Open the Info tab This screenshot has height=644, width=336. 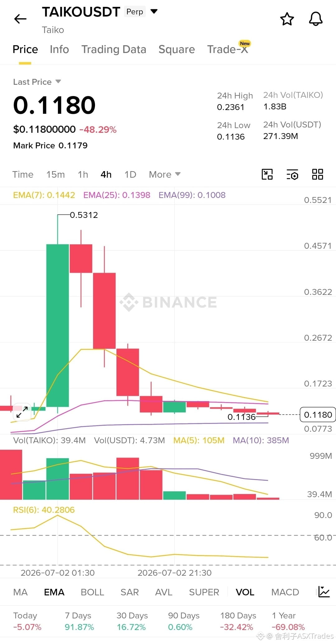tap(59, 49)
